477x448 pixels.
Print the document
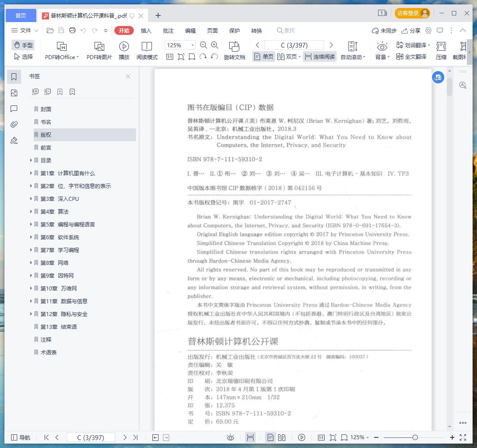coord(72,30)
